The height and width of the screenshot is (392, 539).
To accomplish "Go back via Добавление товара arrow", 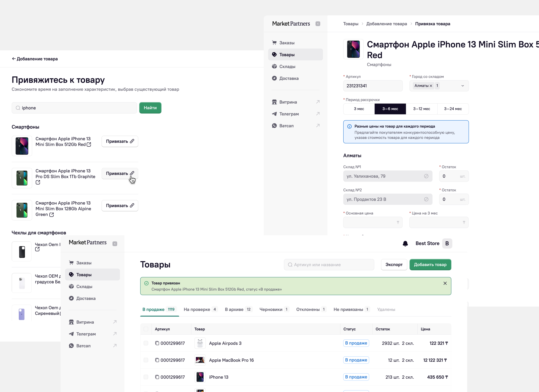I will 14,59.
